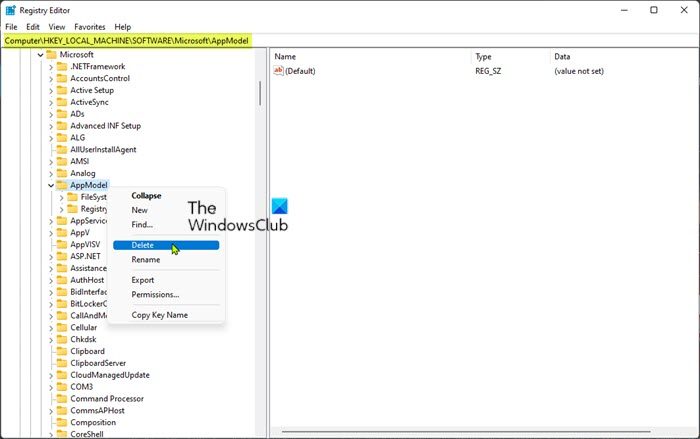Click the ActiveSync folder icon
Screen dimensions: 700x439
point(62,102)
